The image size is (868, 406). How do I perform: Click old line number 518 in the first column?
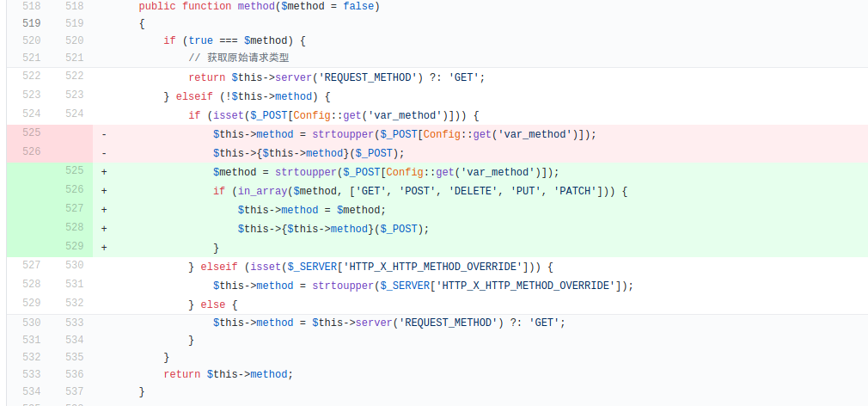pos(31,6)
